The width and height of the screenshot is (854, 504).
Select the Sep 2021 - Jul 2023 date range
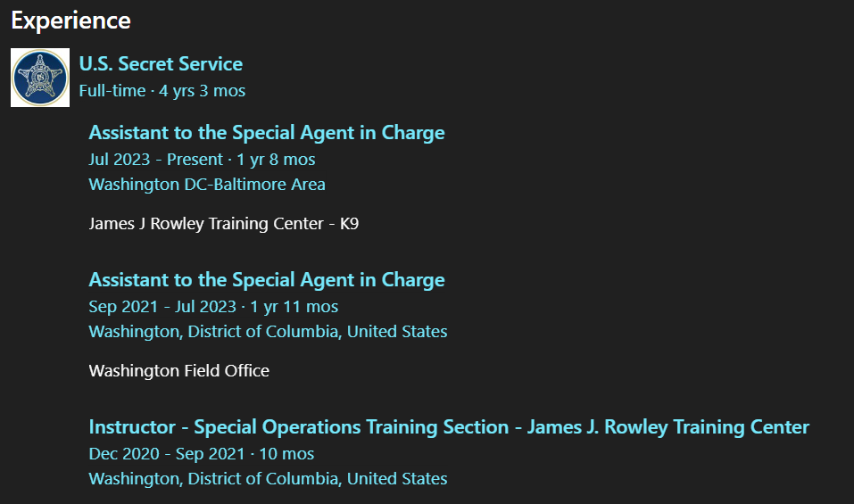[162, 307]
